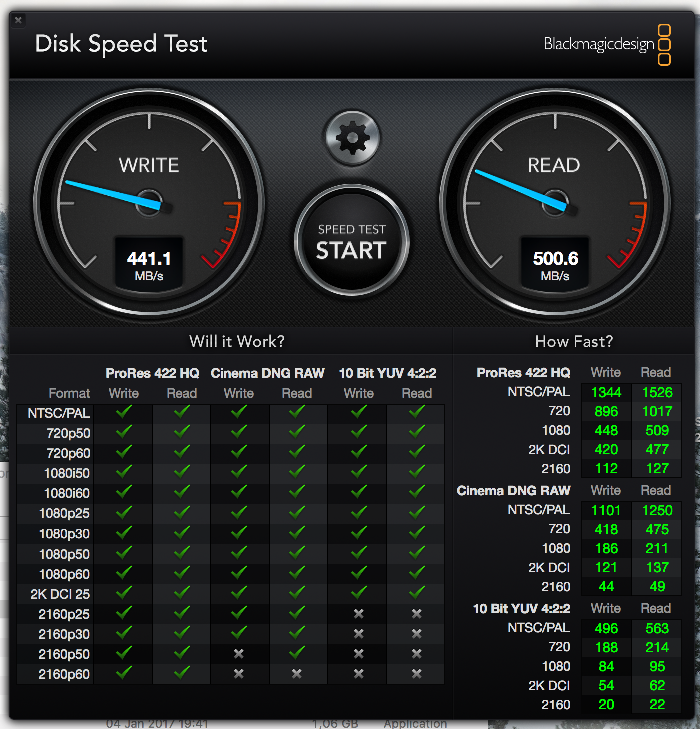Click Cinema DNG 2160 read value 49
700x729 pixels.
[x=657, y=586]
